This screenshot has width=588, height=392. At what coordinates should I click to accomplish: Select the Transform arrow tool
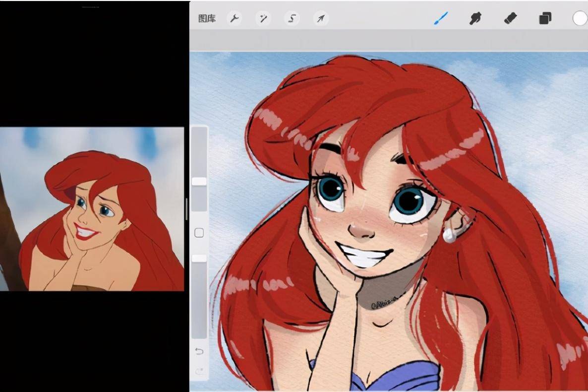tap(321, 19)
